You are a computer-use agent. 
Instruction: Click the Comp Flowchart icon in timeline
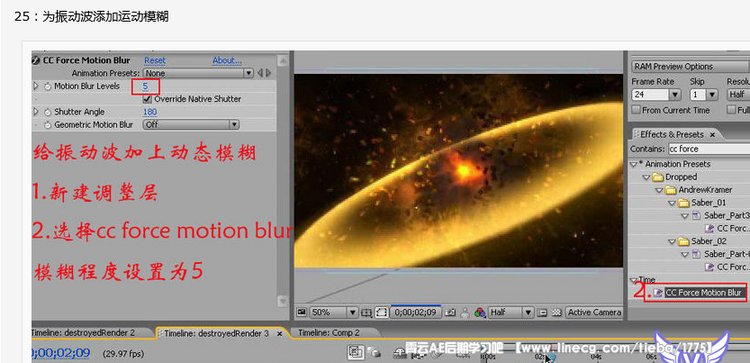pyautogui.click(x=354, y=352)
